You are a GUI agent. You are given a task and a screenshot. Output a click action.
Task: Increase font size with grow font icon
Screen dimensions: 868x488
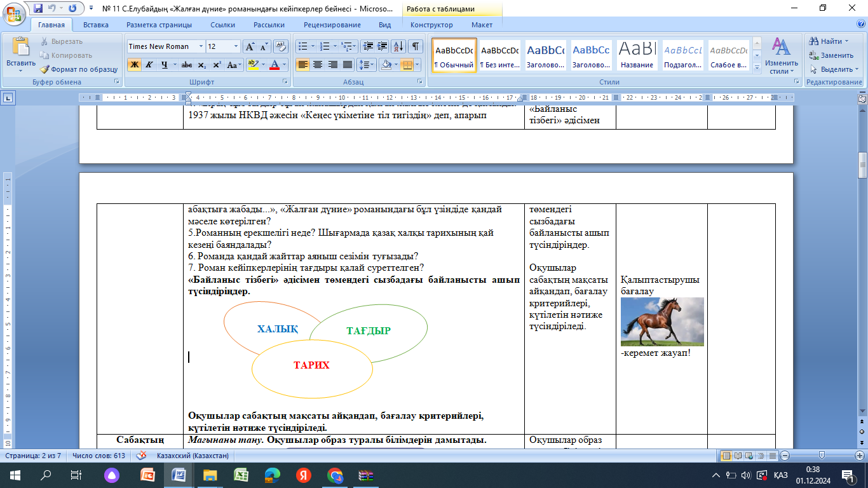[250, 46]
